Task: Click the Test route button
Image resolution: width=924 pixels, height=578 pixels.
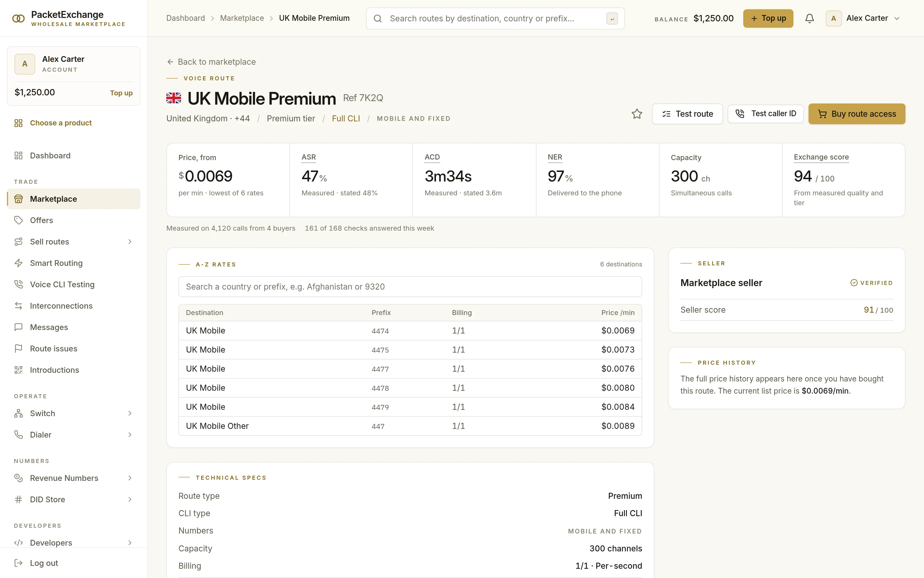Action: (687, 114)
